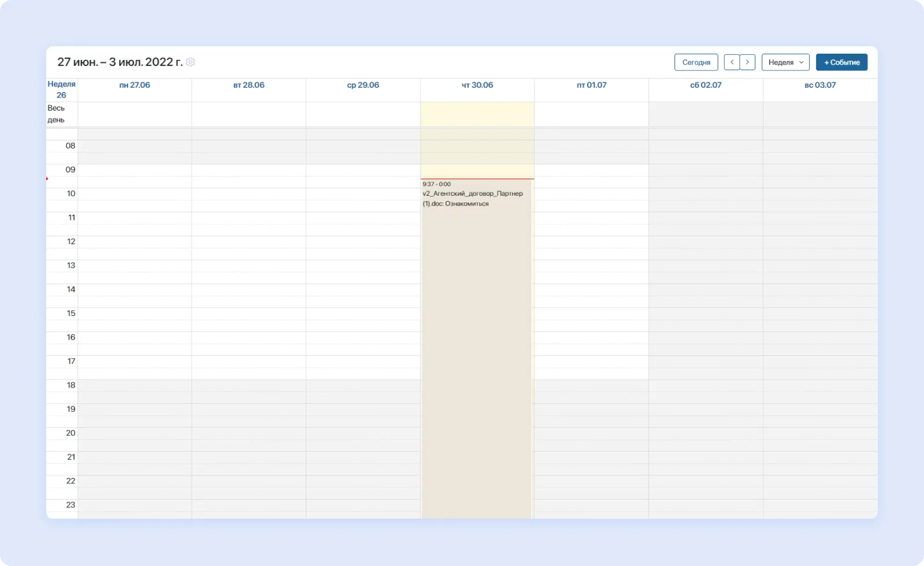Click the current time red marker
This screenshot has height=566, width=924.
[47, 178]
